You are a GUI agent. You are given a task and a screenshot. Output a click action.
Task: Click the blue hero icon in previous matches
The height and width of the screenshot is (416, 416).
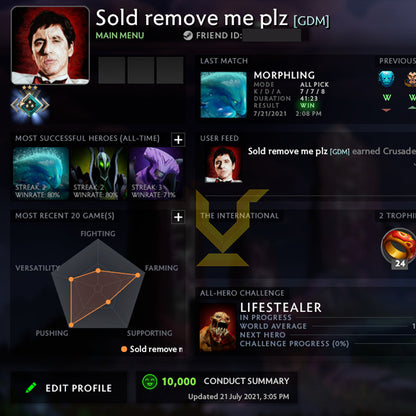point(386,79)
